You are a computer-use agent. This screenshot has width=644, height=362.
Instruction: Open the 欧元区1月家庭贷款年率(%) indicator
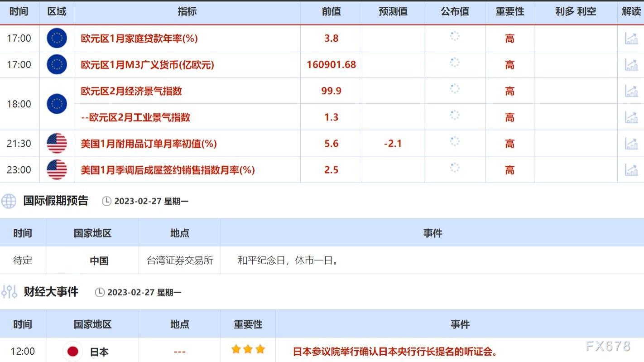(x=139, y=39)
